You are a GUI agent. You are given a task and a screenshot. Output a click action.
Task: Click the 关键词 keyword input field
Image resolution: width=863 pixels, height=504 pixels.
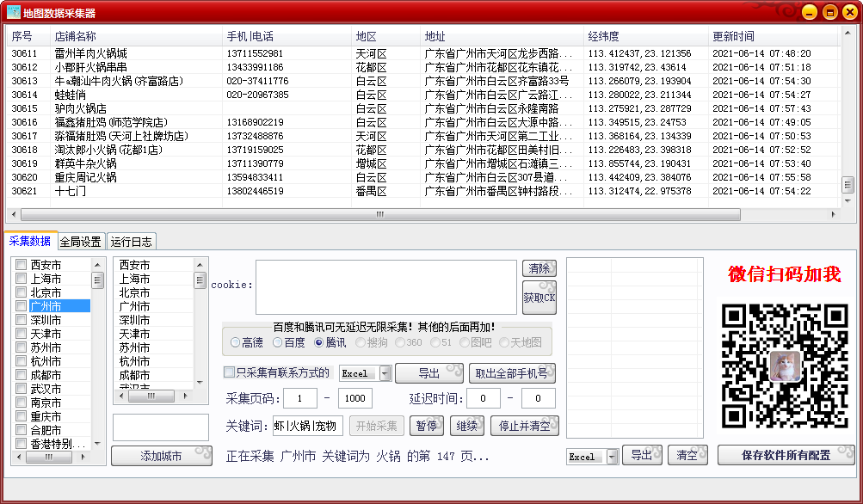coord(307,426)
